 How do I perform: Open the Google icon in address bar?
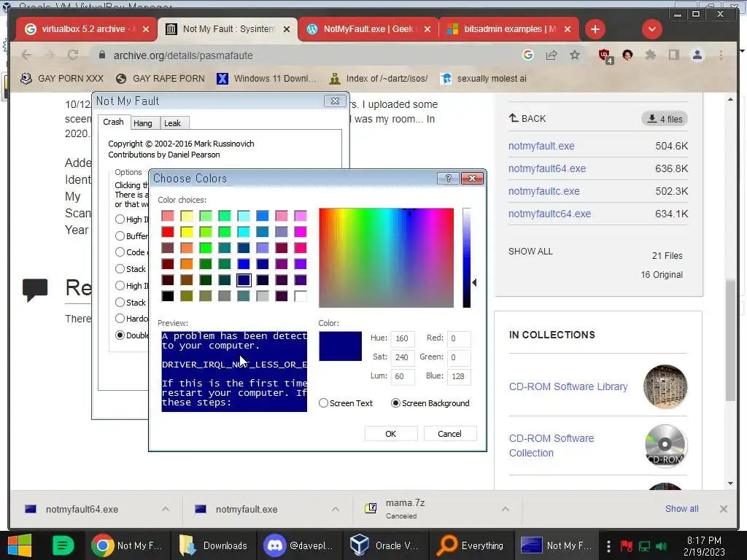click(x=528, y=55)
